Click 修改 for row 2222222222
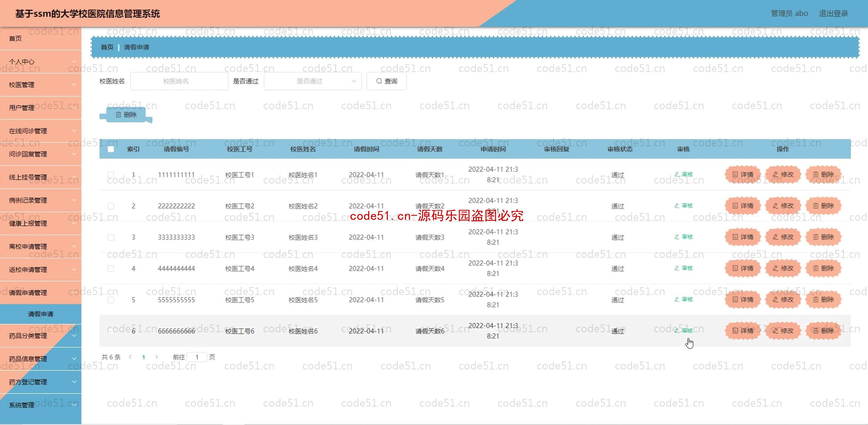This screenshot has height=425, width=868. 783,206
